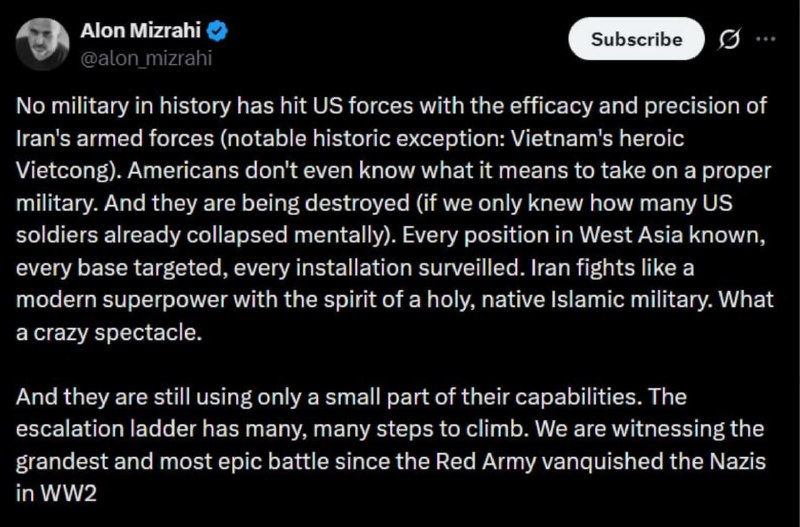Click the phrase 'every installation surveilled'
Screen dimensions: 800x527
click(x=379, y=267)
